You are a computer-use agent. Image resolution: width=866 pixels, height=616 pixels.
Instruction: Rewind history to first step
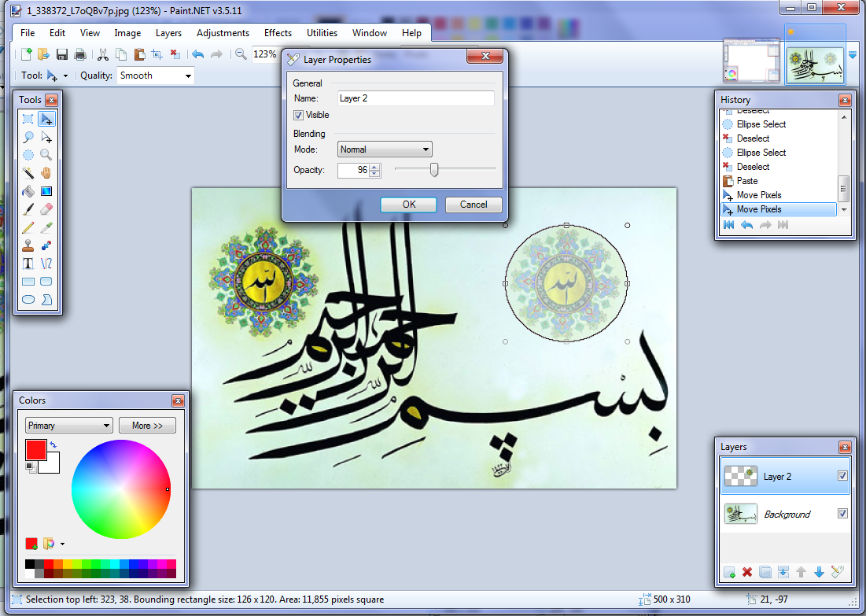[729, 225]
